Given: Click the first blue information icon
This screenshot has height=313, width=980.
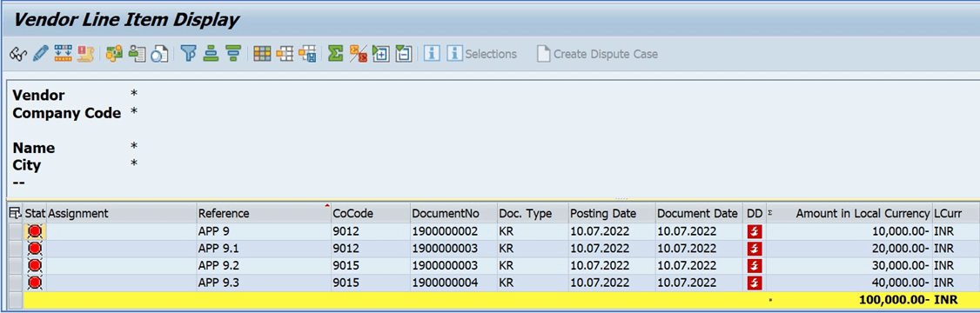Looking at the screenshot, I should tap(432, 54).
